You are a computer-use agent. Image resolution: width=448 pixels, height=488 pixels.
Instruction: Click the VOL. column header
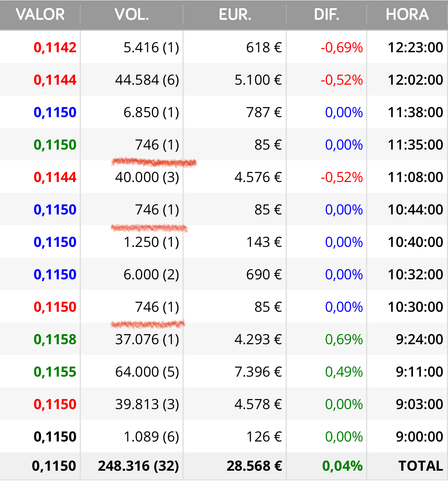pyautogui.click(x=132, y=15)
